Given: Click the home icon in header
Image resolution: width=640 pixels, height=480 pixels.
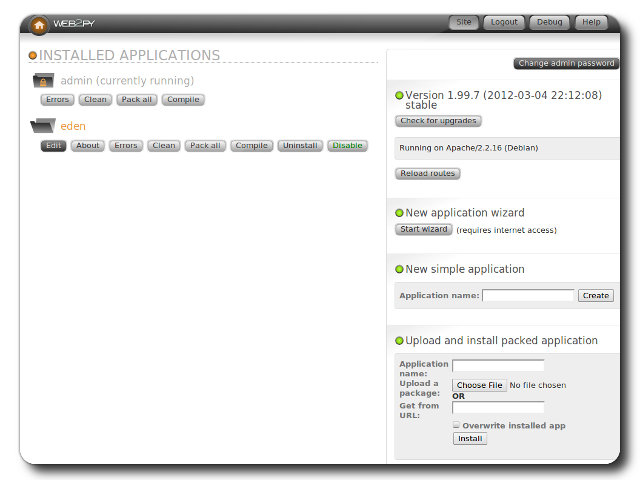Looking at the screenshot, I should coord(39,24).
